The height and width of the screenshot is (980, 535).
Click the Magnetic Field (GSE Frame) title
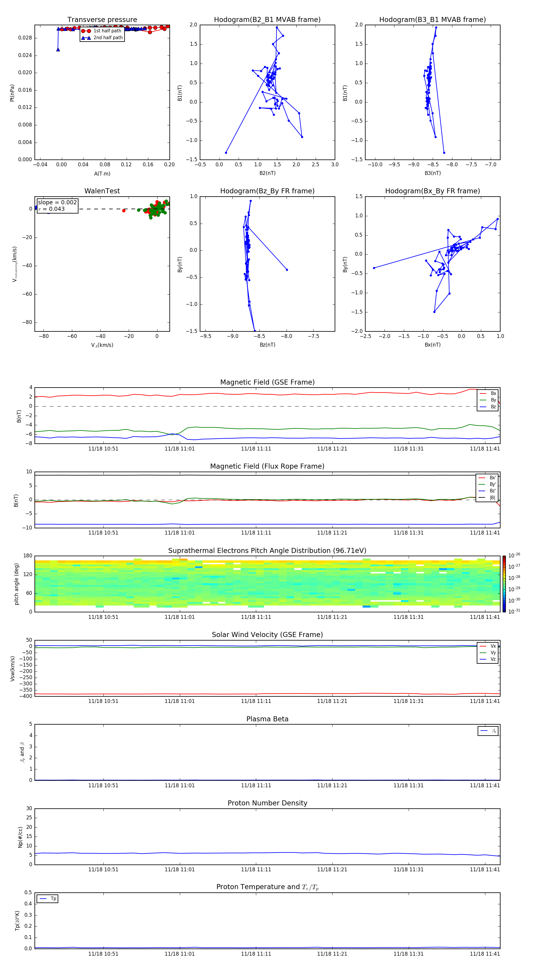pos(267,382)
